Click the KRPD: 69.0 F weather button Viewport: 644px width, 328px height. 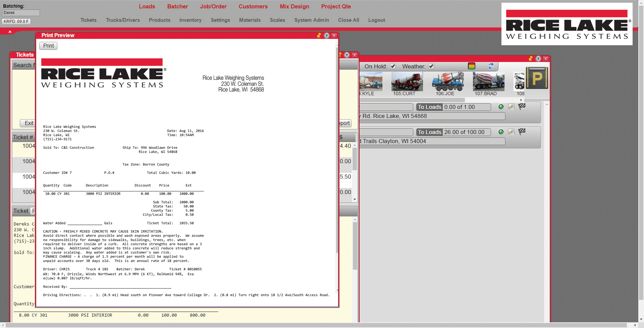(x=16, y=21)
